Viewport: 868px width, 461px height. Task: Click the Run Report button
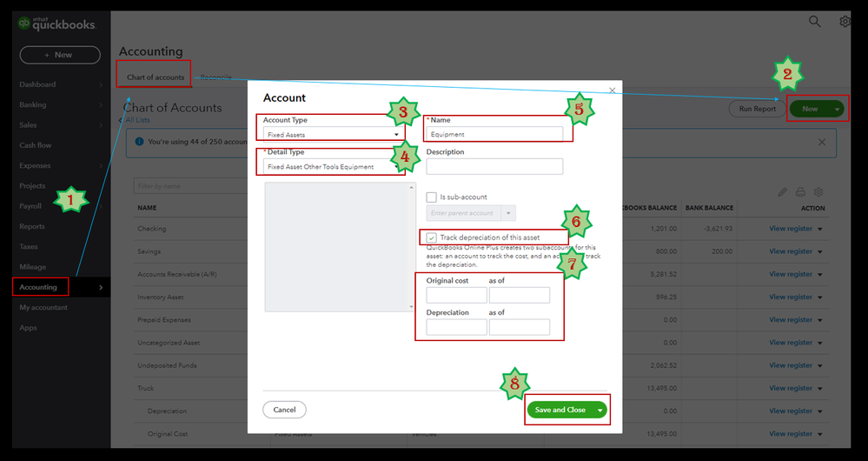[757, 109]
